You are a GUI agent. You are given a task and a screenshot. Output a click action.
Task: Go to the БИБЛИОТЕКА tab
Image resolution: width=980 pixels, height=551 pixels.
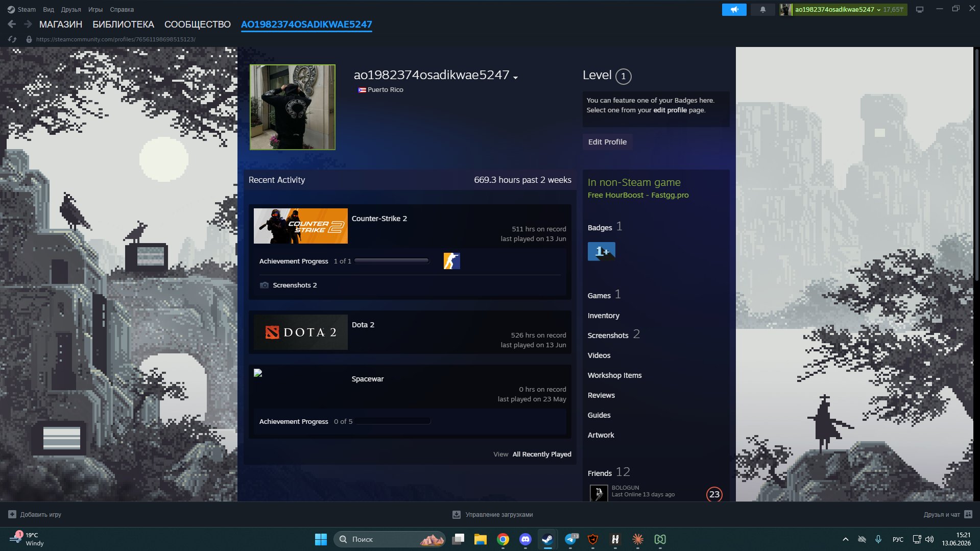[123, 25]
